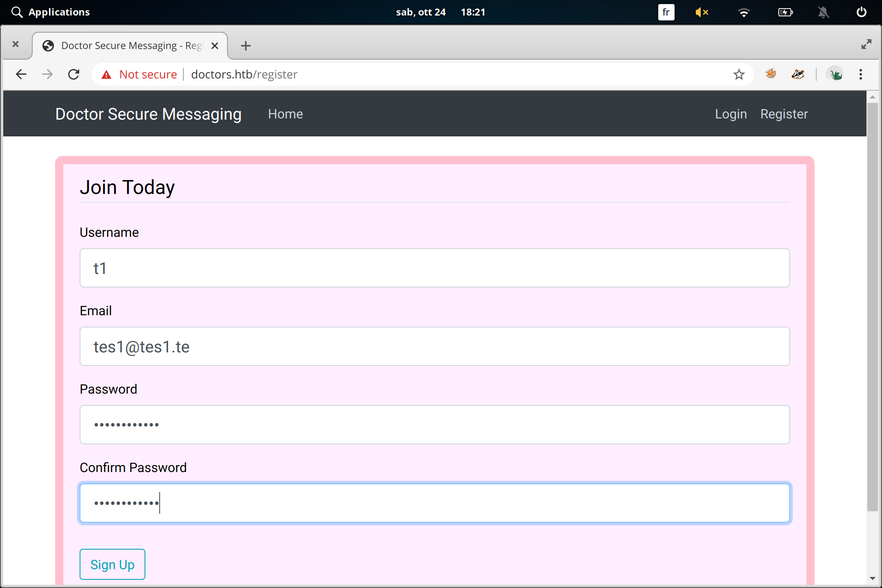
Task: Go to Home in the navbar
Action: pyautogui.click(x=285, y=114)
